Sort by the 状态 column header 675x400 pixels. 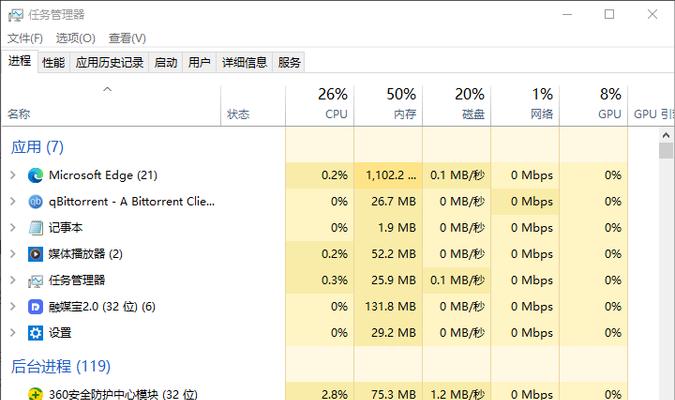pyautogui.click(x=253, y=105)
